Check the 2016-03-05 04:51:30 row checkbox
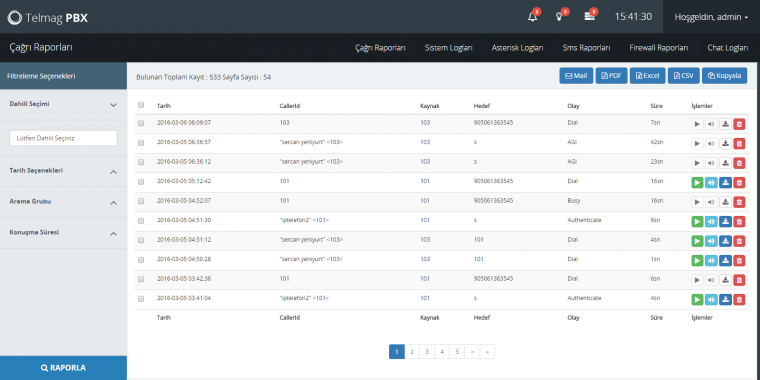The width and height of the screenshot is (760, 380). (x=141, y=221)
